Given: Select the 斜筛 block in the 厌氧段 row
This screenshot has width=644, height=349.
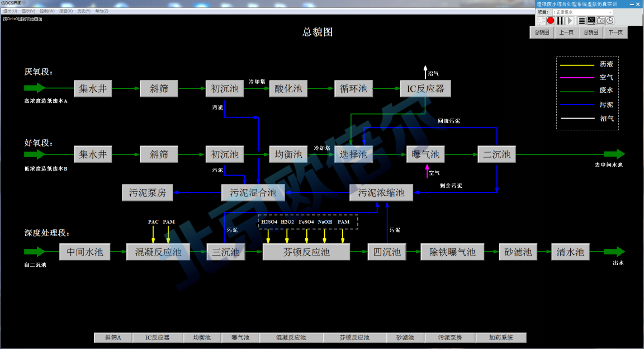Looking at the screenshot, I should 159,88.
